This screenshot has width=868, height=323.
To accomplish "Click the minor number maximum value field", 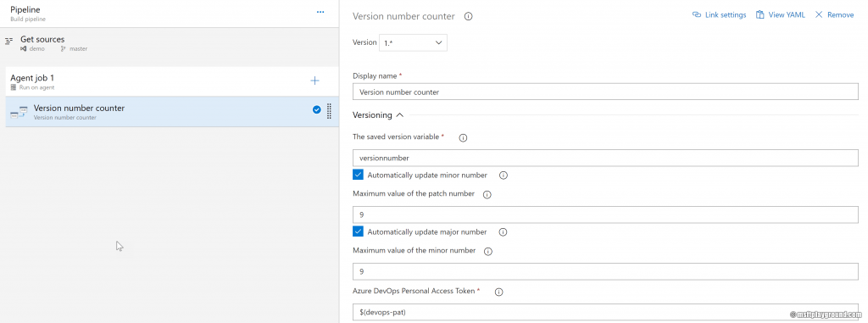I will [605, 271].
